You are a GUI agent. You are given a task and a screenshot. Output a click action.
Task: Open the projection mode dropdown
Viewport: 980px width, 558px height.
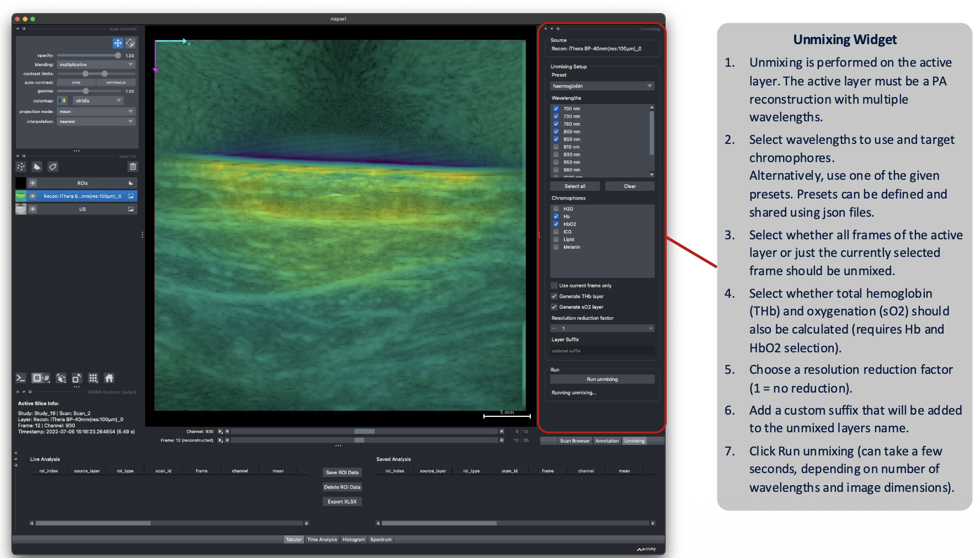click(96, 112)
